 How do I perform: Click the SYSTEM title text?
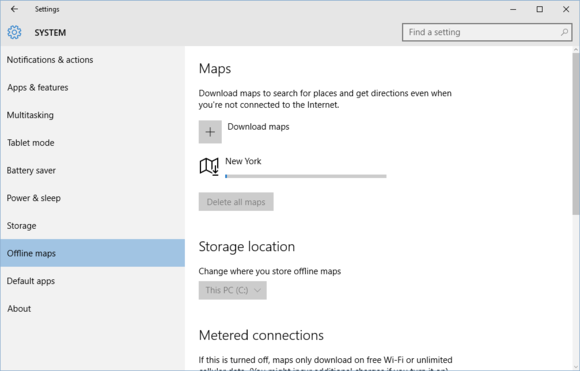coord(50,33)
